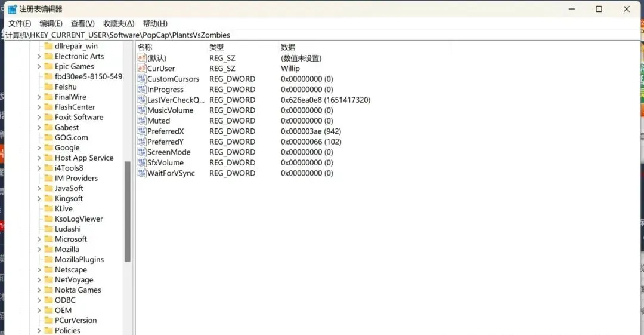The image size is (644, 335).
Task: Select the Nokta Games key
Action: pyautogui.click(x=78, y=290)
